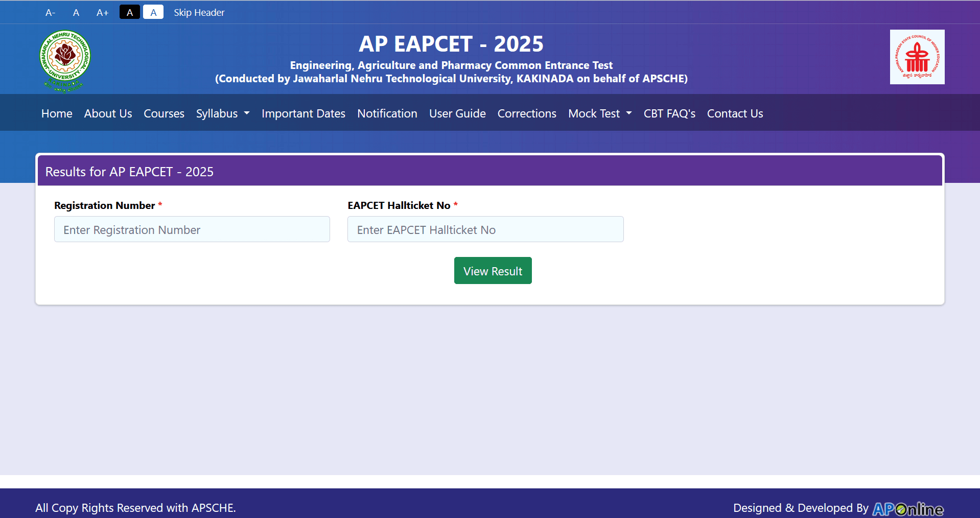Image resolution: width=980 pixels, height=518 pixels.
Task: Reset font size with plain A button
Action: pos(76,12)
